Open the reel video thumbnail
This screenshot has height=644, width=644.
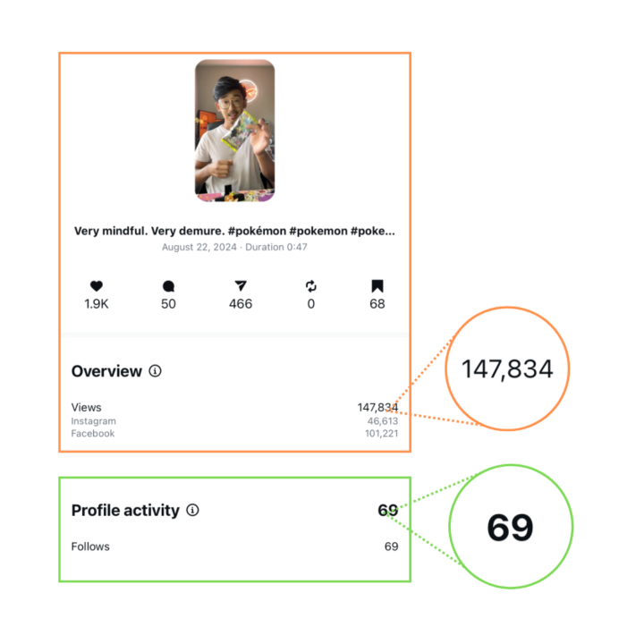pyautogui.click(x=234, y=131)
